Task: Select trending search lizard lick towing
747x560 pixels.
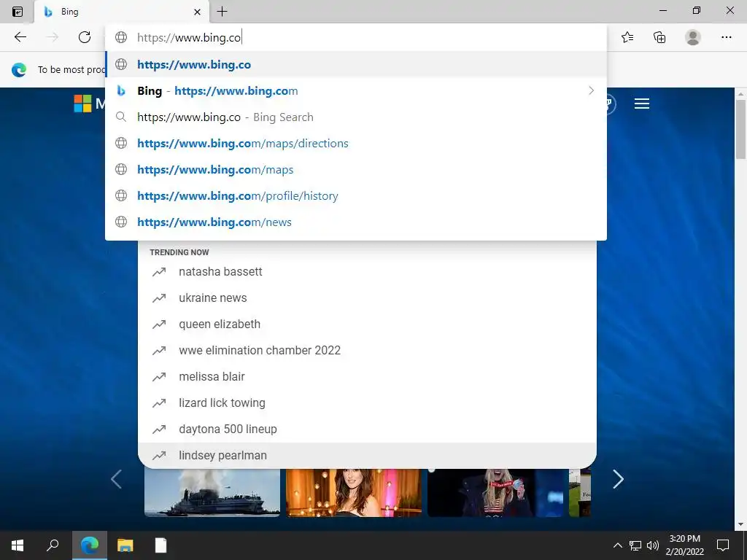Action: click(367, 402)
